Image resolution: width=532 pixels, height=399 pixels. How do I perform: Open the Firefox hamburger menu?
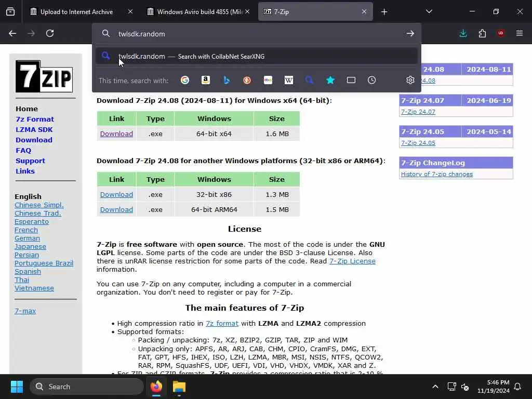[x=520, y=33]
